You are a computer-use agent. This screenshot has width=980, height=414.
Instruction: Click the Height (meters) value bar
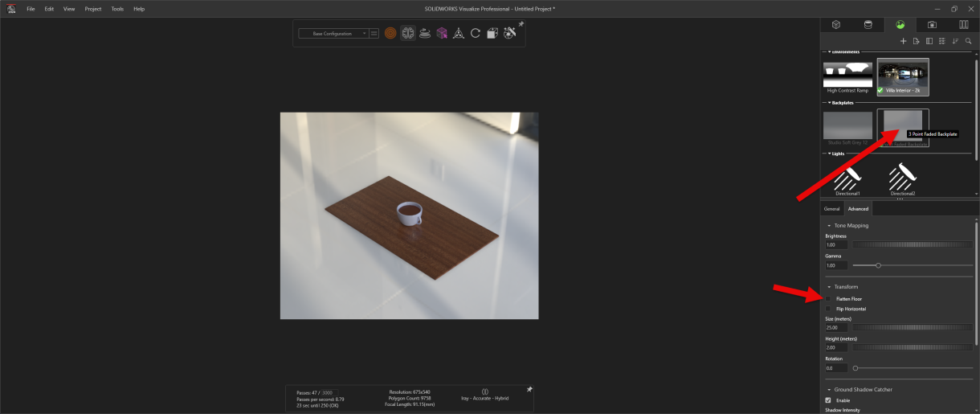[912, 347]
